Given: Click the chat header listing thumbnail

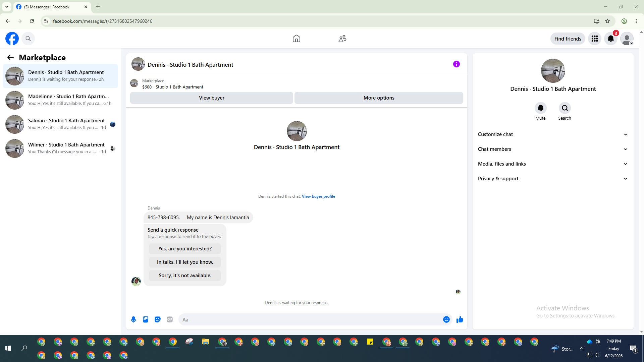Looking at the screenshot, I should (138, 64).
